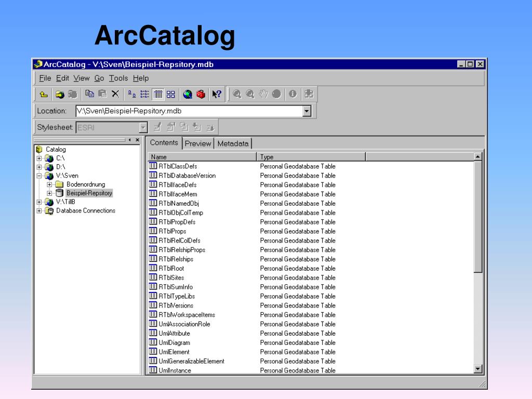Click the scrollbar up arrow

point(478,156)
